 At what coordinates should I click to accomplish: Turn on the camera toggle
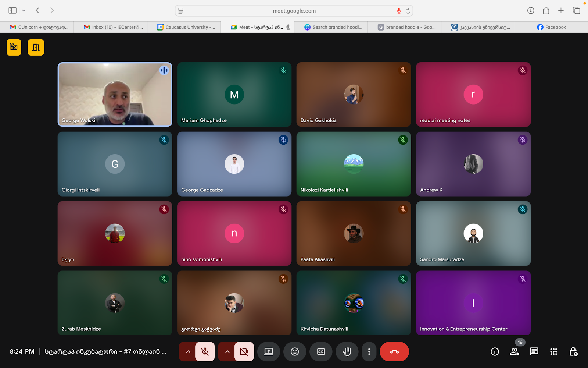tap(244, 352)
